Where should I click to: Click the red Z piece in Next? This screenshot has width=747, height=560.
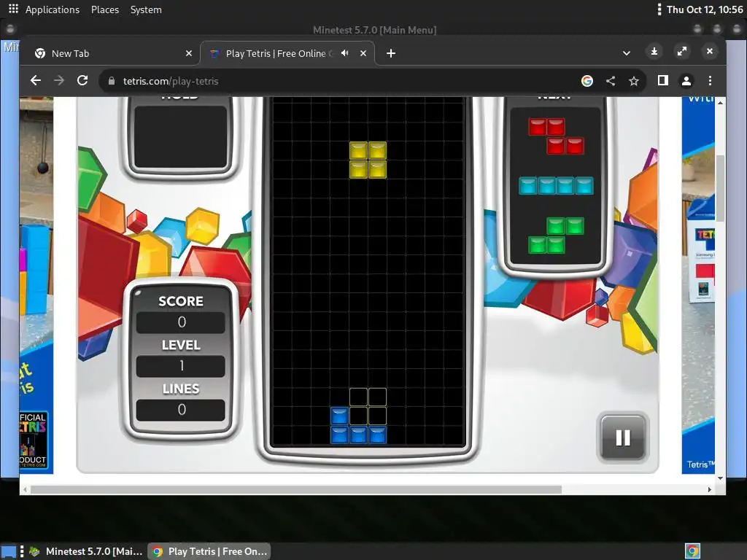point(556,136)
